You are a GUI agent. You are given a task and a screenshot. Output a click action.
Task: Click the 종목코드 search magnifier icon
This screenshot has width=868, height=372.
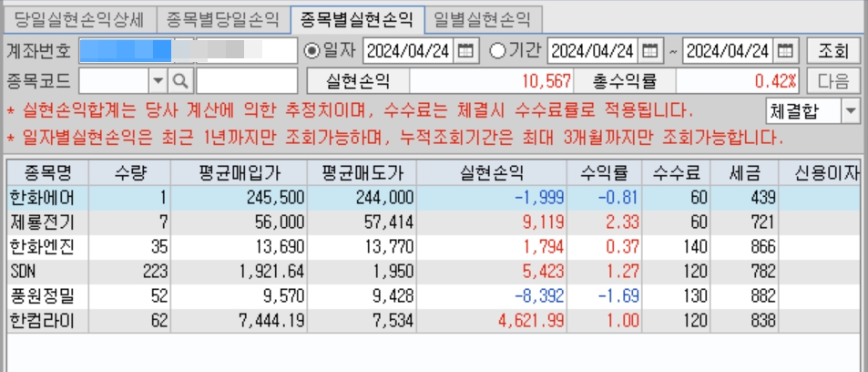point(179,81)
